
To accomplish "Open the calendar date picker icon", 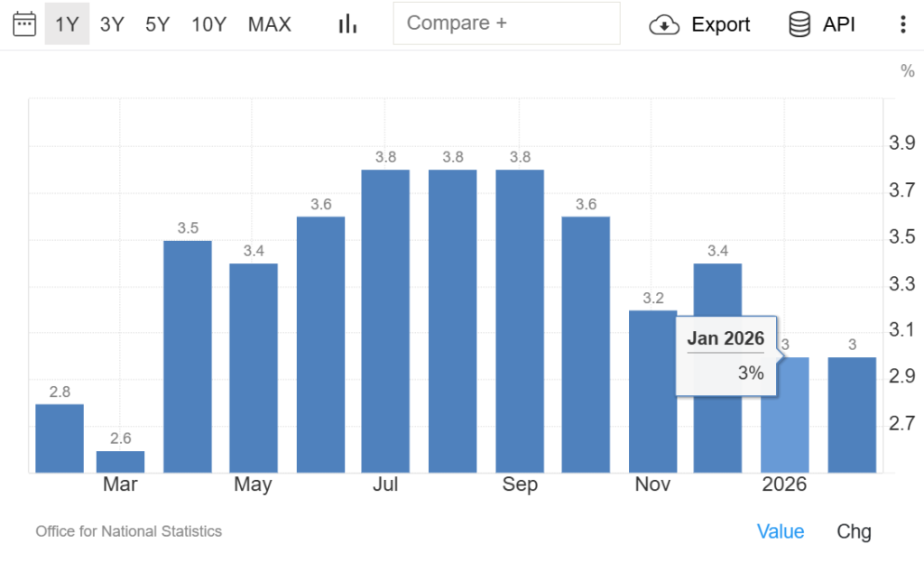I will (x=23, y=24).
